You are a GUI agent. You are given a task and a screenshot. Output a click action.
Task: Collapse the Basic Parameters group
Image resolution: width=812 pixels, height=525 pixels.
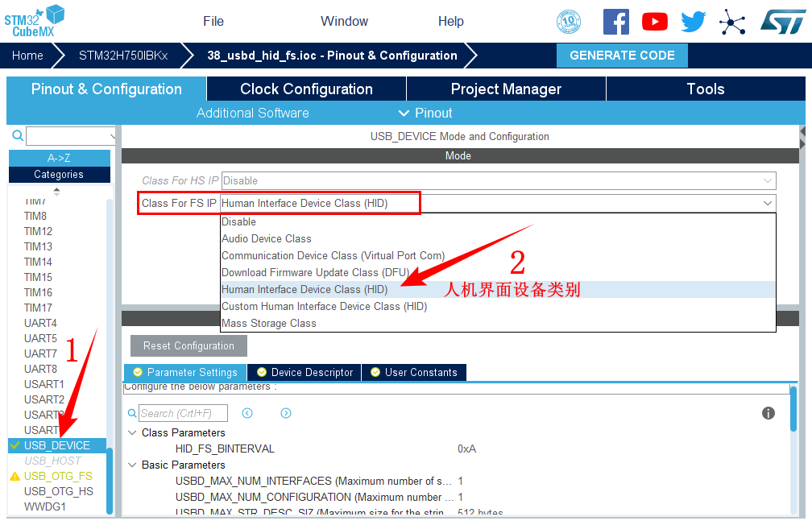pos(132,465)
